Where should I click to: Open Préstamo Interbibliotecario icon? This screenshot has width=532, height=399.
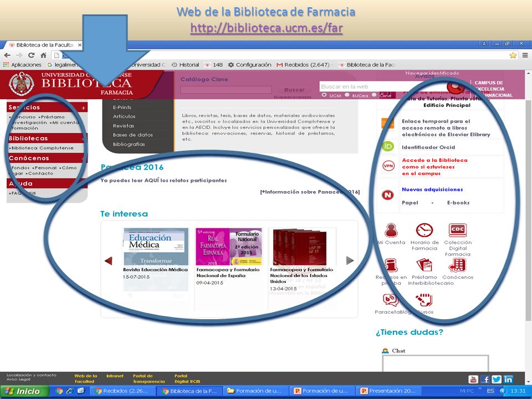click(x=424, y=265)
